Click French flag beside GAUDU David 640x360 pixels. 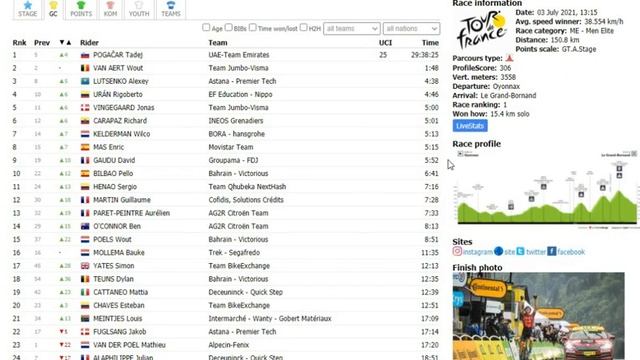pos(85,160)
